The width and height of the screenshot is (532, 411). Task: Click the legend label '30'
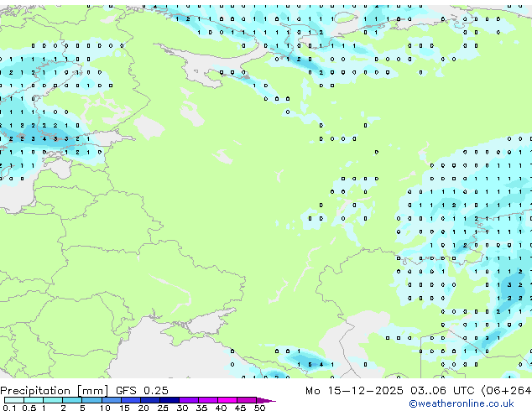click(x=182, y=408)
